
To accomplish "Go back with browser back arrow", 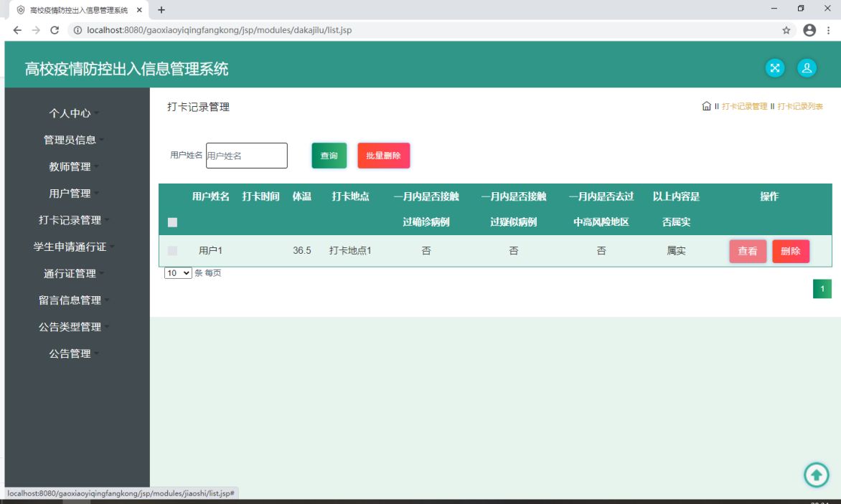I will (x=17, y=30).
